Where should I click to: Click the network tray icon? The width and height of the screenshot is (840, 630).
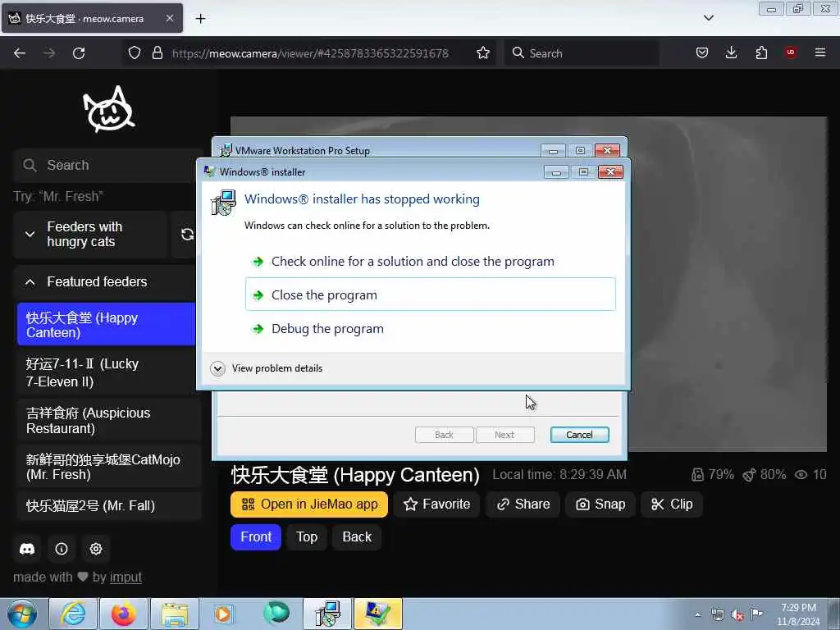click(x=717, y=614)
